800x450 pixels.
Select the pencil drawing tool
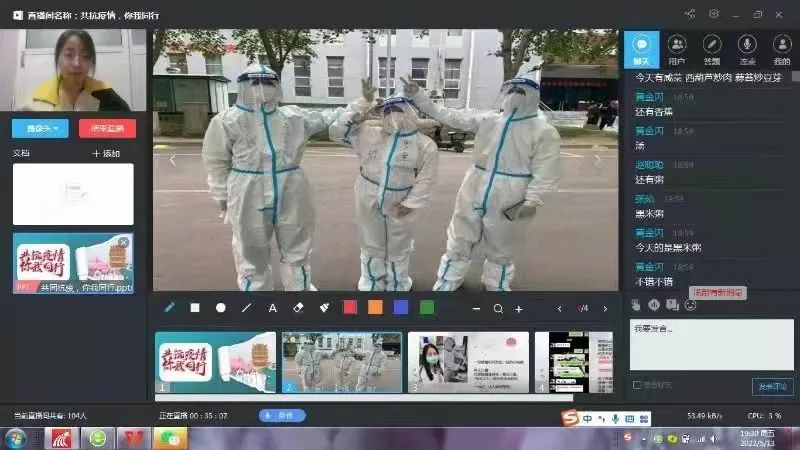169,308
